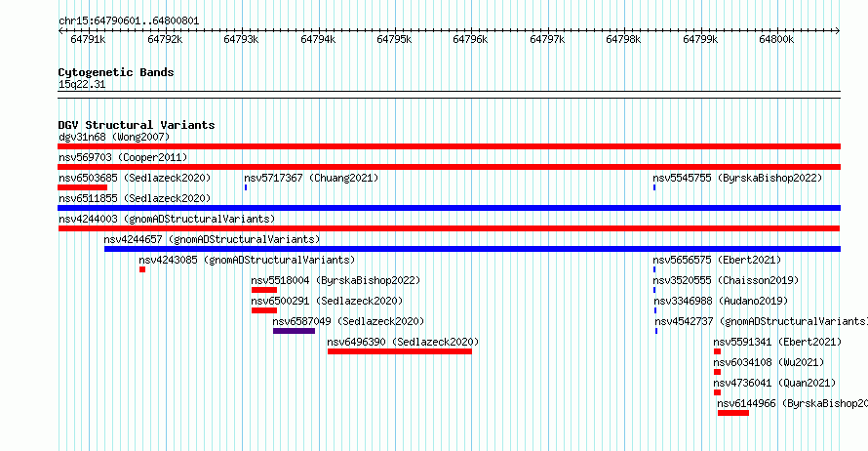Click the 64795k ruler position

tap(394, 39)
